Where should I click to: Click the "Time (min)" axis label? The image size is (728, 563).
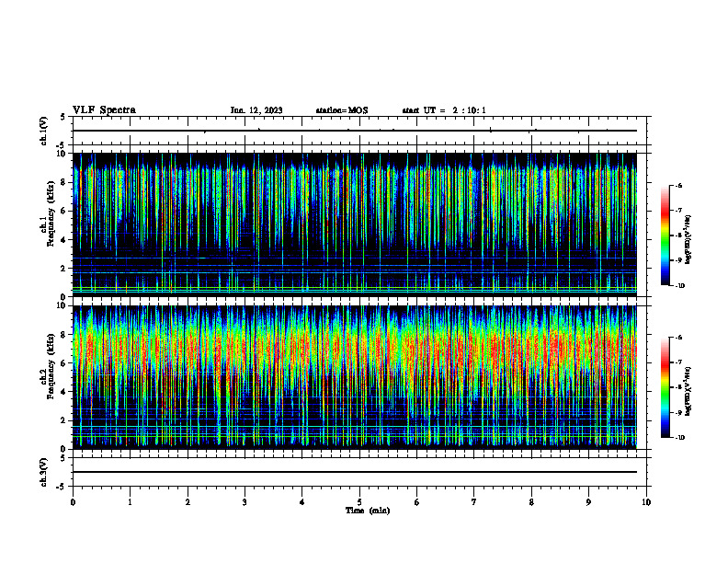368,511
